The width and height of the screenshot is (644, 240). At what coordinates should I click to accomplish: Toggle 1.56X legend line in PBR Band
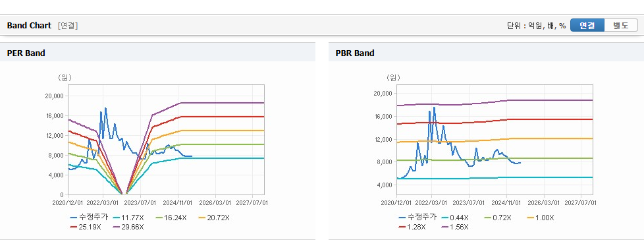click(x=454, y=227)
